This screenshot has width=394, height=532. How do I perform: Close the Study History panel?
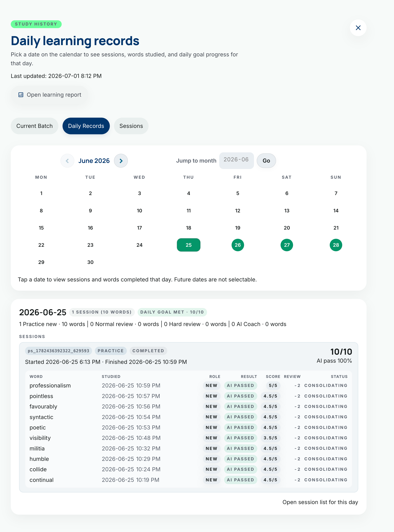[x=358, y=28]
